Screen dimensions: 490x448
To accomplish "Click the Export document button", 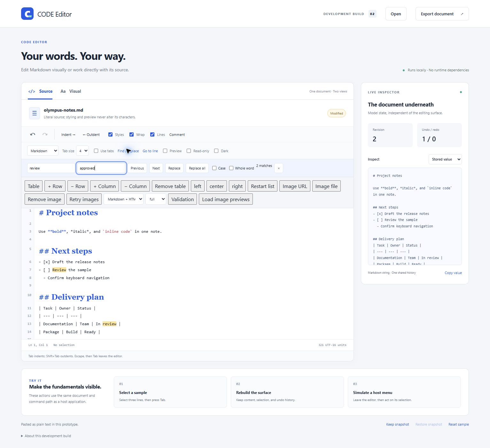I will [x=442, y=14].
